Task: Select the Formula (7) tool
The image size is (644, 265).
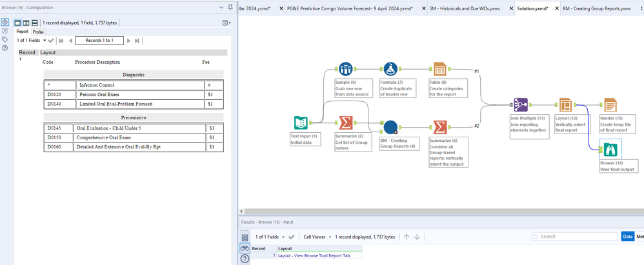Action: coord(390,69)
